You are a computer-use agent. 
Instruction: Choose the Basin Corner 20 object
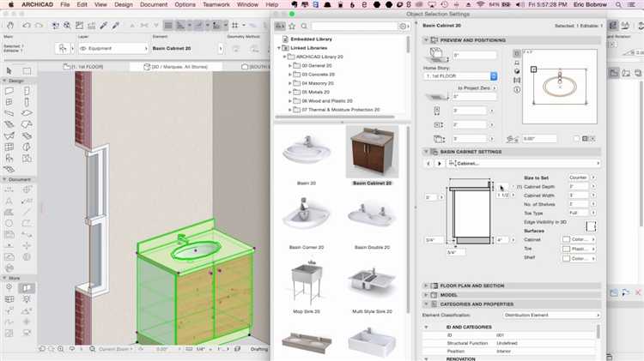307,222
